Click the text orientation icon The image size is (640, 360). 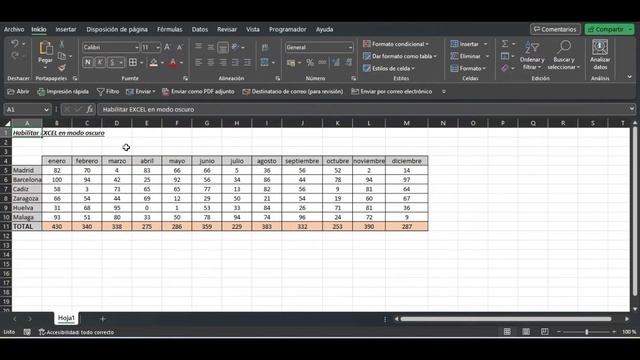pos(236,47)
